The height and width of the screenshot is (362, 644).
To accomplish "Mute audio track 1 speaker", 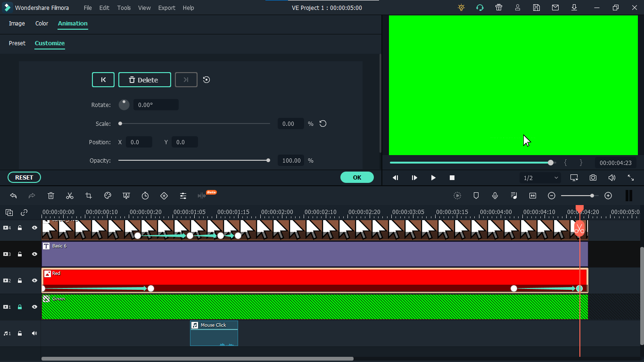I will (x=34, y=333).
